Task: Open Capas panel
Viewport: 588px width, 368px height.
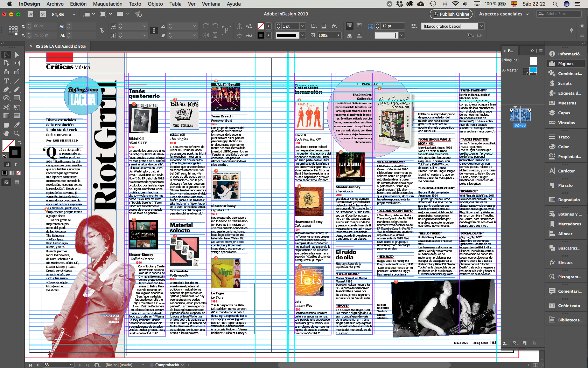Action: [564, 113]
